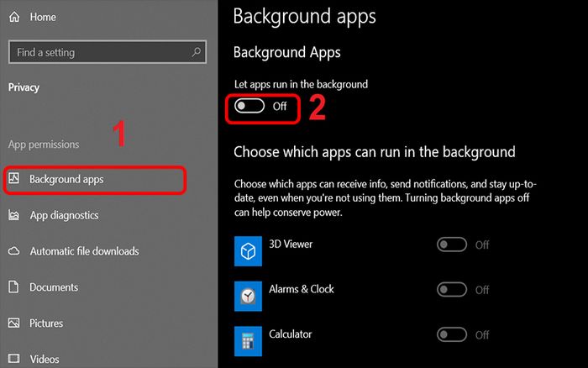The width and height of the screenshot is (588, 368).
Task: Click the 3D Viewer app name
Action: 291,244
